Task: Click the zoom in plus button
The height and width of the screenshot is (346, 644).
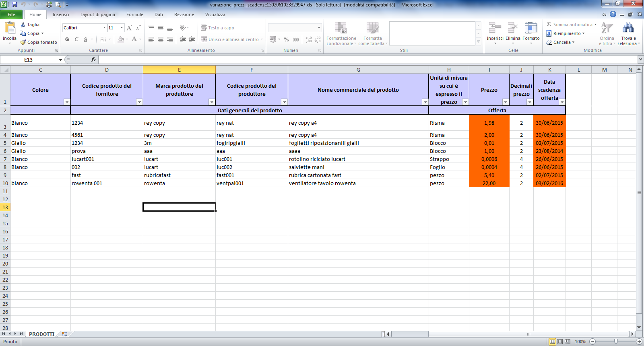Action: pos(639,342)
